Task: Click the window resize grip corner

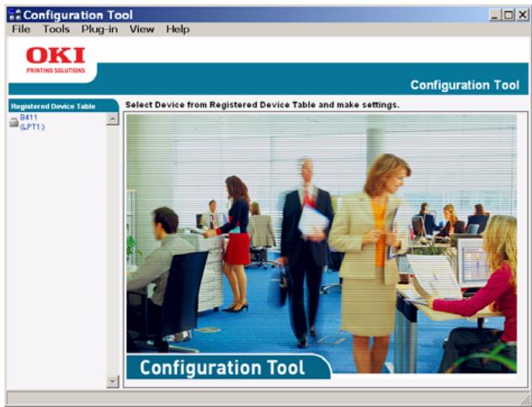Action: [x=524, y=399]
